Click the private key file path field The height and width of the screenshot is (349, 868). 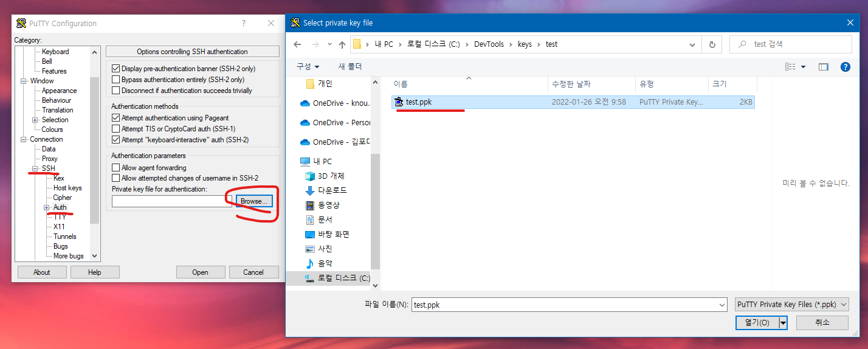point(172,201)
